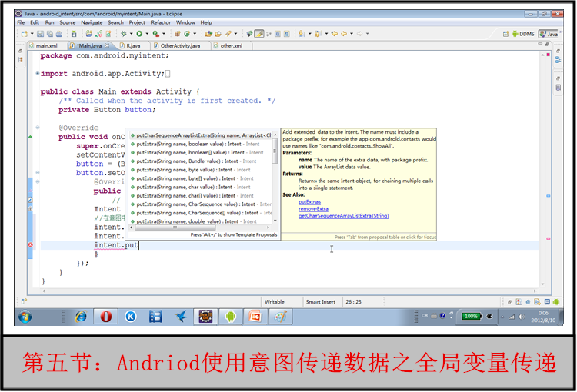Open the Back history dropdown arrow
The image size is (577, 392).
tap(352, 34)
